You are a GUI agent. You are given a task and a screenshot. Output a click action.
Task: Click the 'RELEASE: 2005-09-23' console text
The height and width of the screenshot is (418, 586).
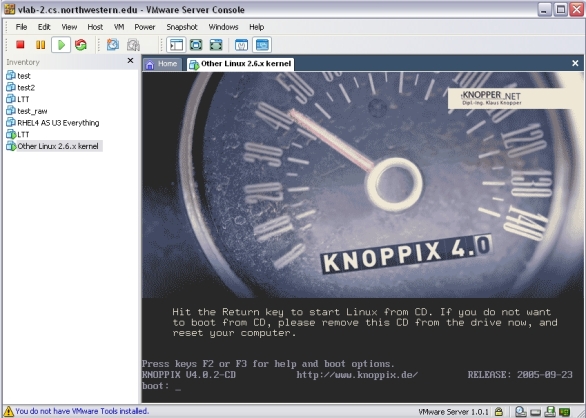coord(520,375)
